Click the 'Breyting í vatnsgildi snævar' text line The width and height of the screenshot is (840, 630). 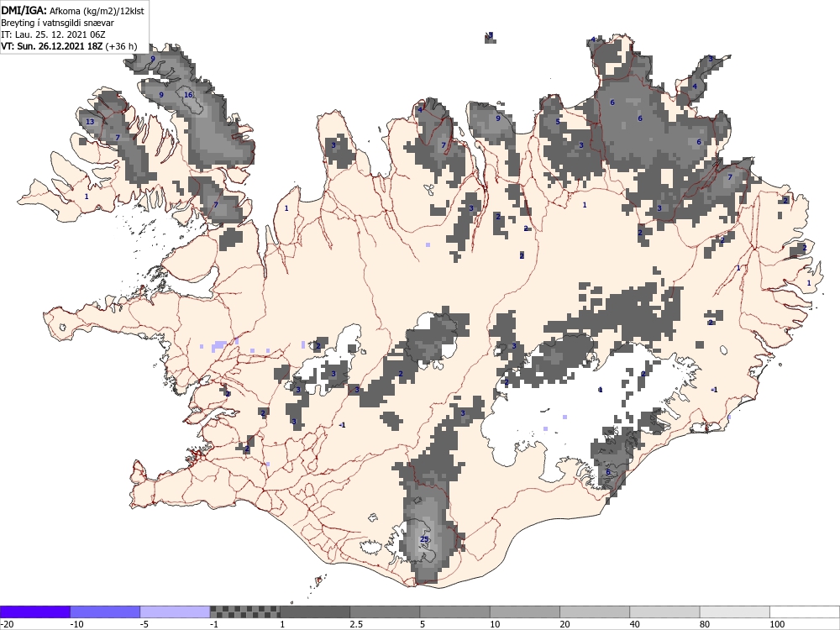tap(57, 23)
